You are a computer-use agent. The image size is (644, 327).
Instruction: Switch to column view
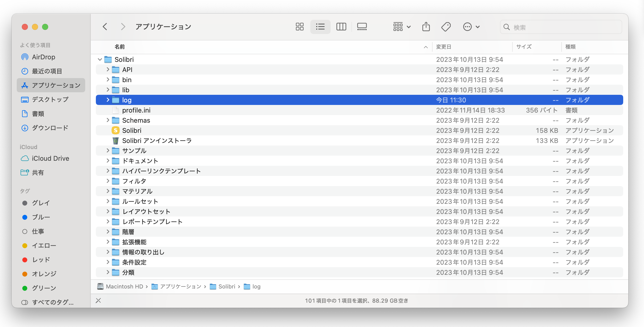341,27
